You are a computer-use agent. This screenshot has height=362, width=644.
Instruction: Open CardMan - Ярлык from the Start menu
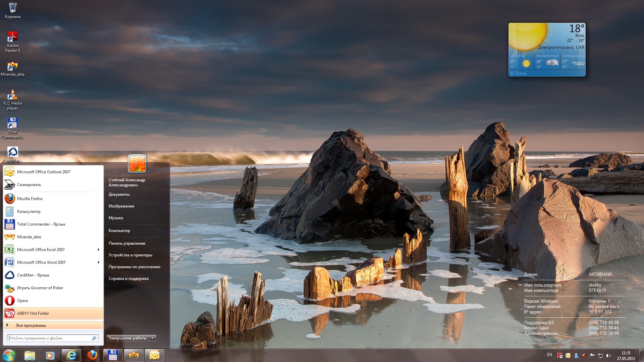[53, 275]
